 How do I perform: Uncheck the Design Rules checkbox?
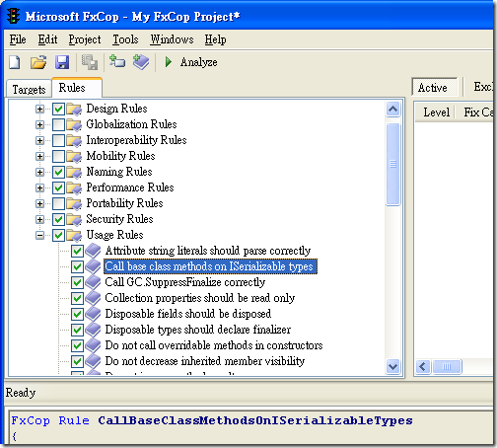pyautogui.click(x=58, y=109)
